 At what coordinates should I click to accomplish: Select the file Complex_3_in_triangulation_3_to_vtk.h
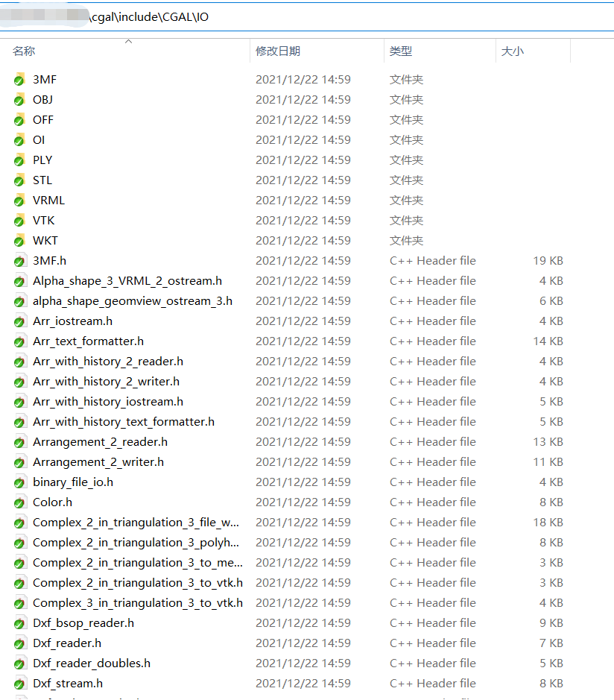pos(137,602)
